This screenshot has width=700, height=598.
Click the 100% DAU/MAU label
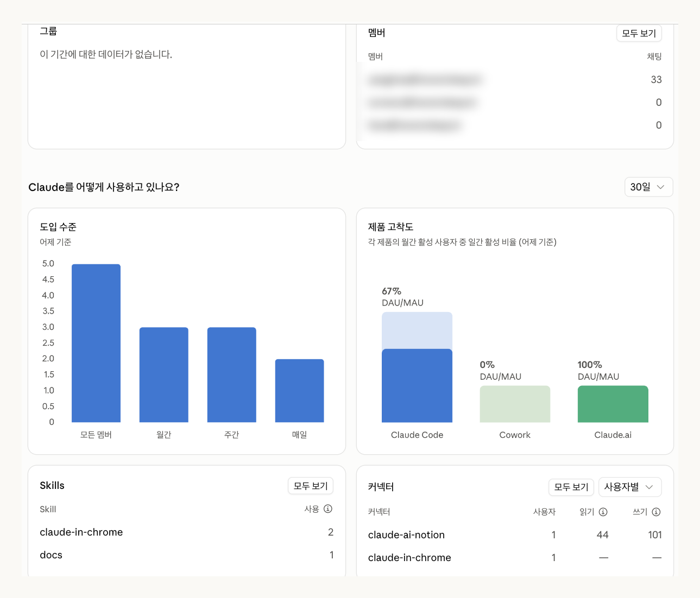pos(598,371)
